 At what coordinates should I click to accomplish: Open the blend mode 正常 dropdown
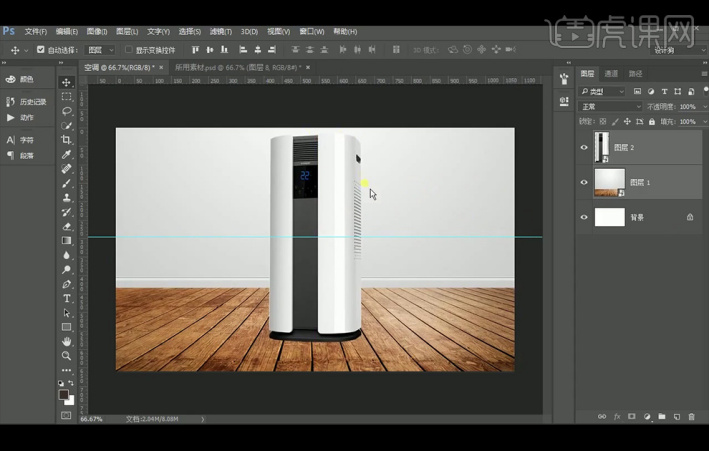point(610,106)
